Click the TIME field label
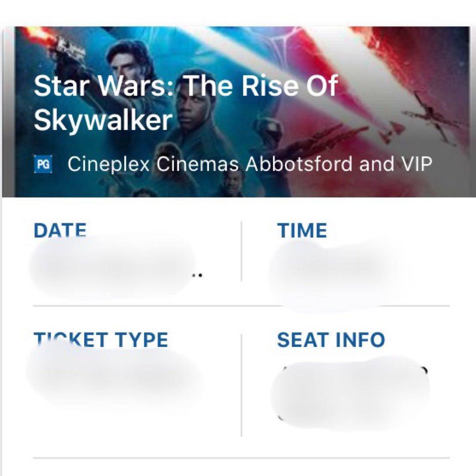Viewport: 476px width, 476px height. [302, 231]
